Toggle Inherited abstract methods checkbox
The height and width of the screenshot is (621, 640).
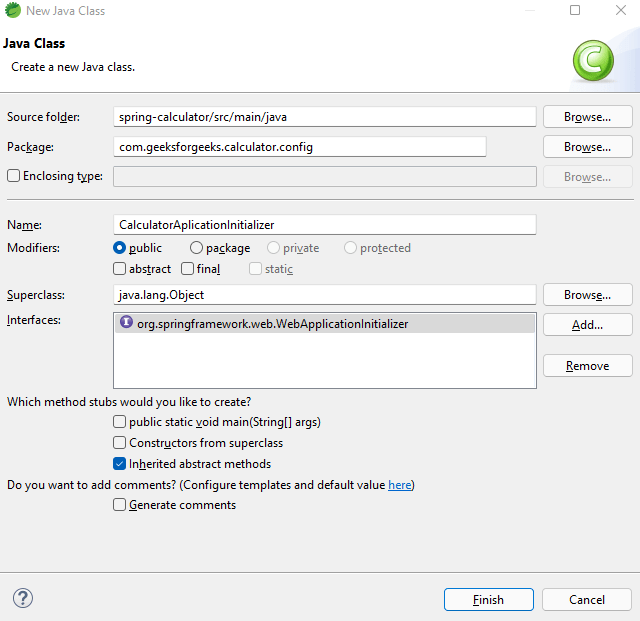(120, 464)
